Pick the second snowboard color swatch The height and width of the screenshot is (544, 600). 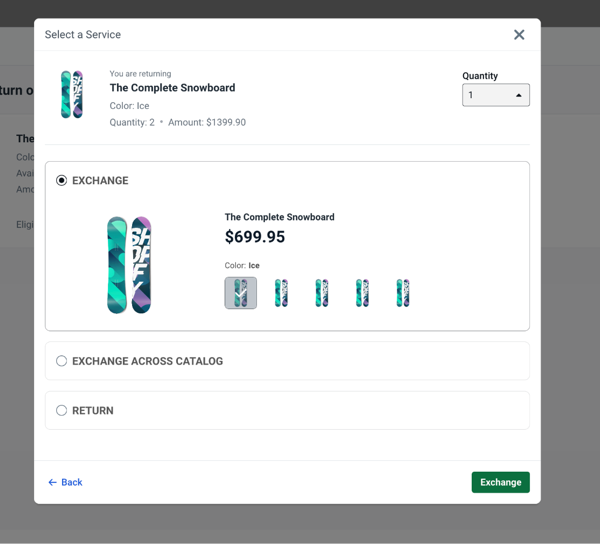pyautogui.click(x=282, y=293)
